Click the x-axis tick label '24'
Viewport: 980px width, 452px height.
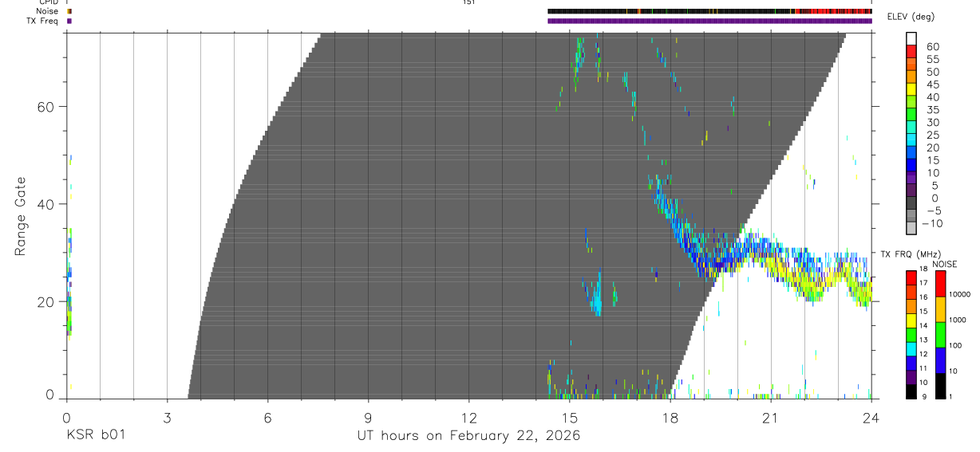(871, 417)
